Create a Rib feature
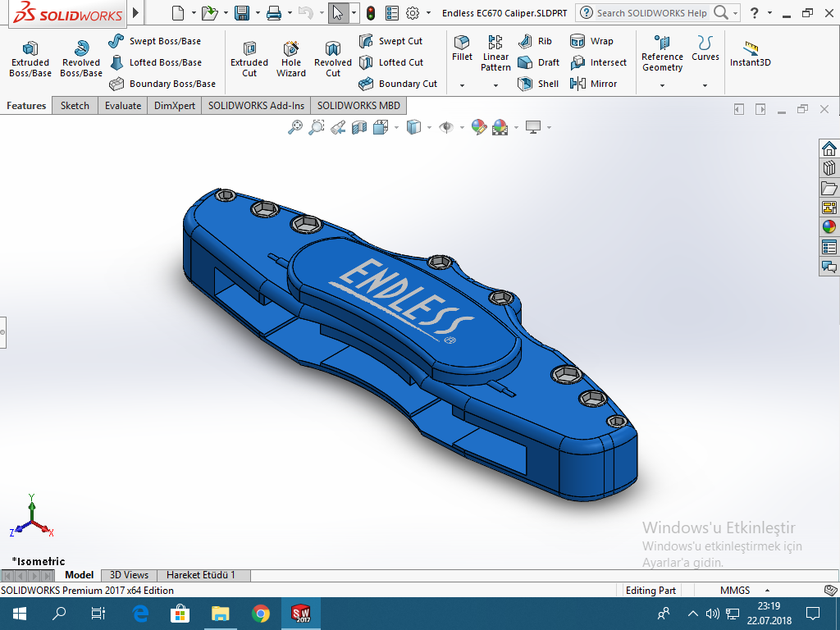 535,41
